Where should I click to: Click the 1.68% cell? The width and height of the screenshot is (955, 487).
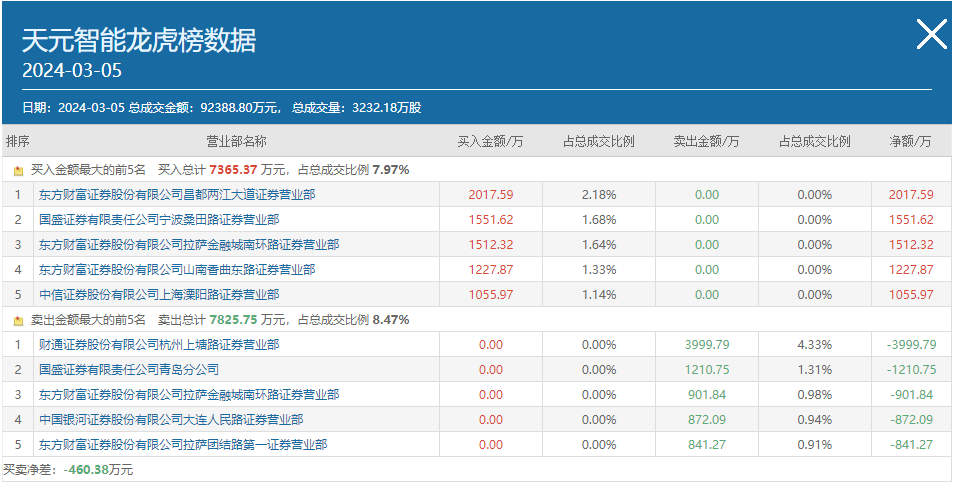pyautogui.click(x=599, y=220)
